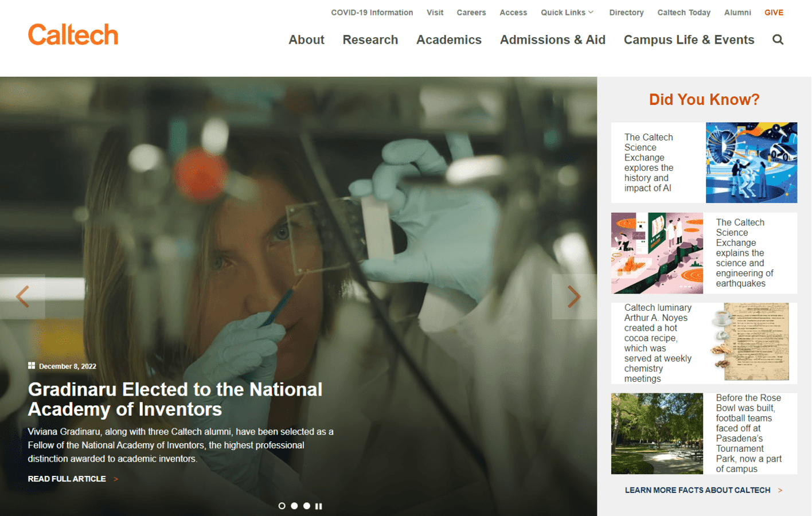Open the GIVE link
Image resolution: width=812 pixels, height=516 pixels.
(774, 12)
